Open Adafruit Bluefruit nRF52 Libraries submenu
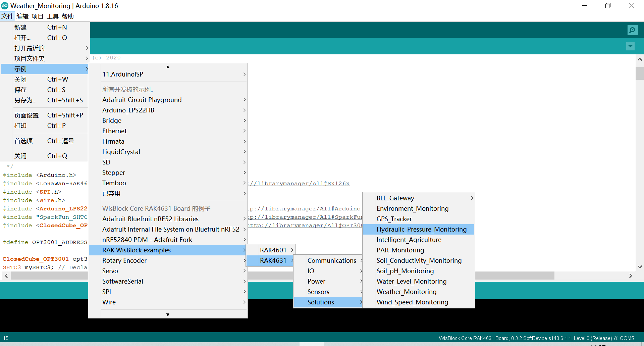 click(168, 219)
